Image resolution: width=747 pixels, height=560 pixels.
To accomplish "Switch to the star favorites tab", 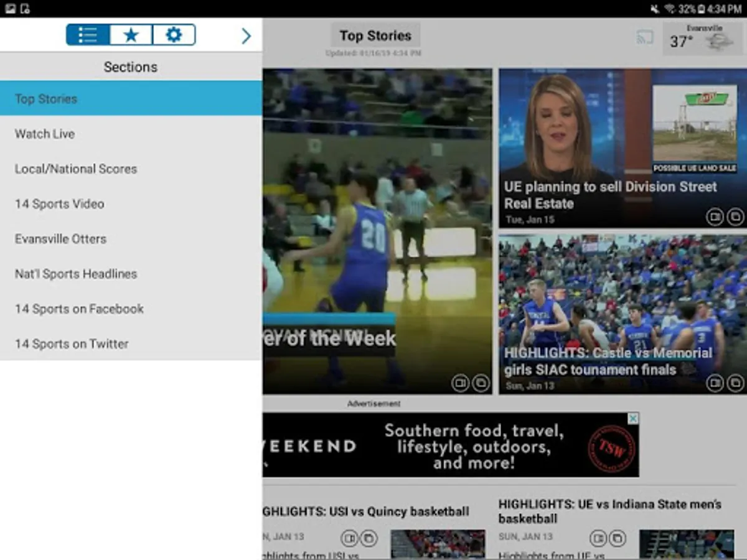I will click(x=131, y=35).
